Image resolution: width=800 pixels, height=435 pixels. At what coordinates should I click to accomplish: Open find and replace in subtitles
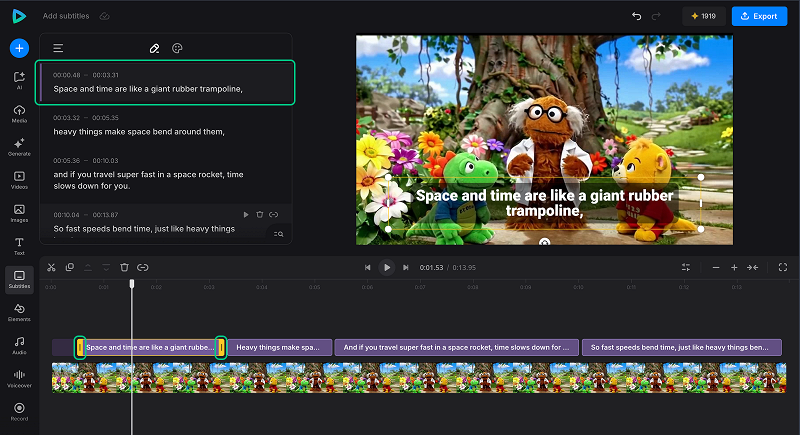279,234
